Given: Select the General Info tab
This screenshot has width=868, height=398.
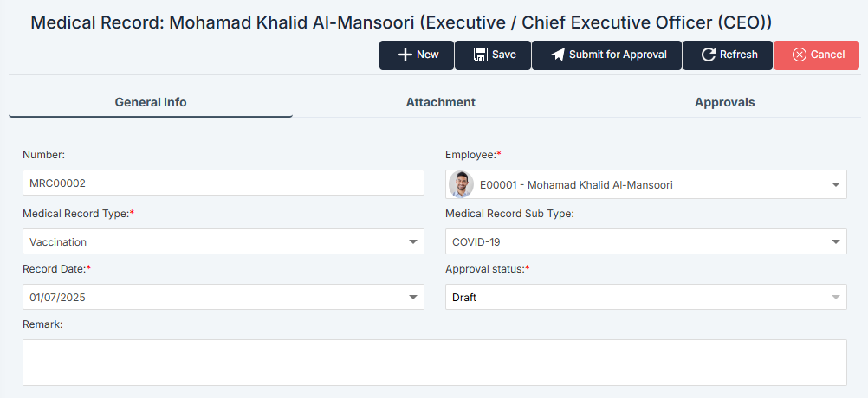Looking at the screenshot, I should [x=151, y=102].
